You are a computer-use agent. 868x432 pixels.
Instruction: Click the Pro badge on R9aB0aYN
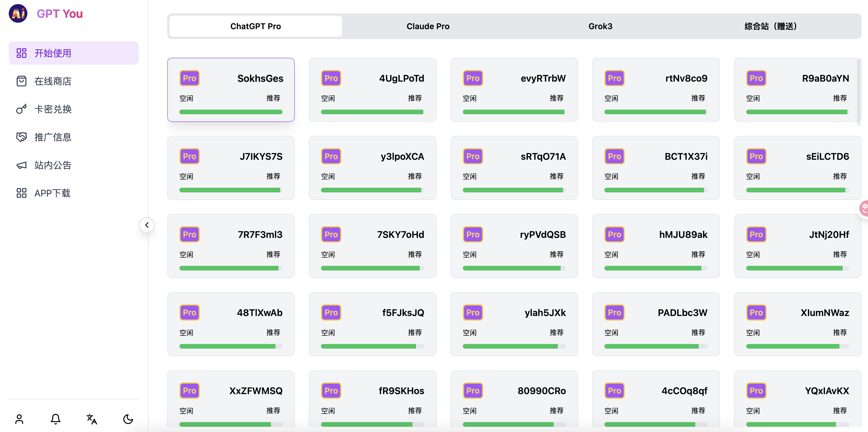click(756, 78)
